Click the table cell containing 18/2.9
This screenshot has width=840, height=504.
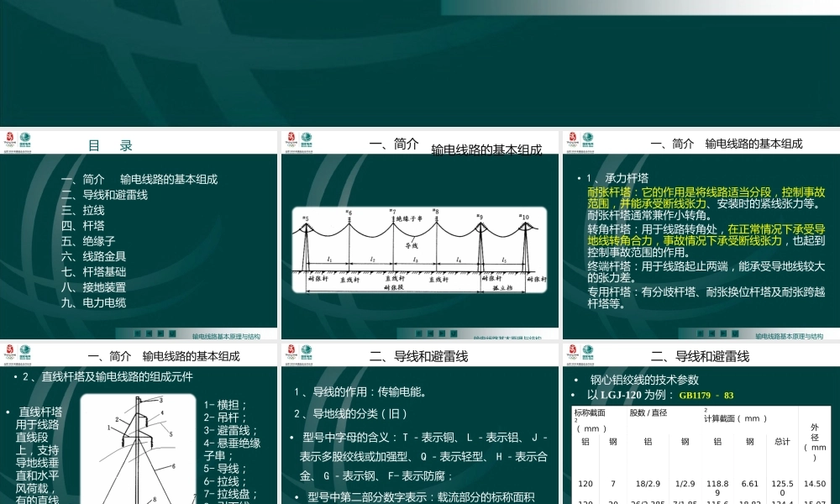[x=648, y=483]
